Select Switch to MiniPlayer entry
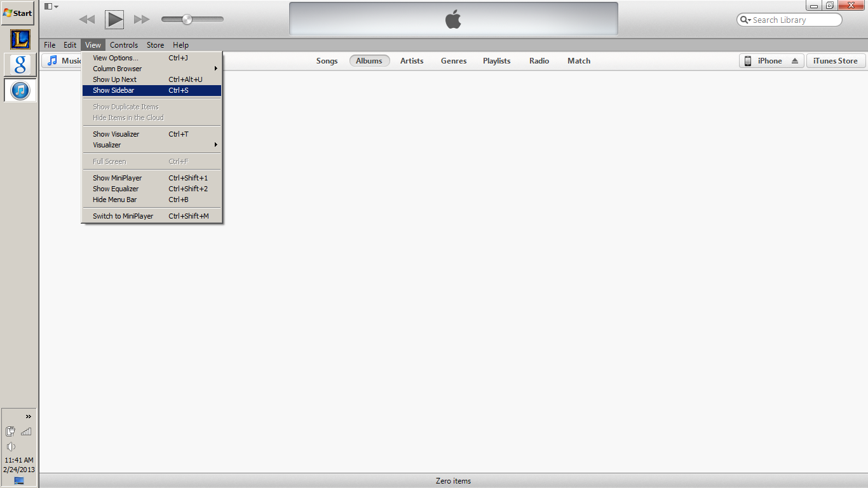This screenshot has width=868, height=488. coord(152,216)
